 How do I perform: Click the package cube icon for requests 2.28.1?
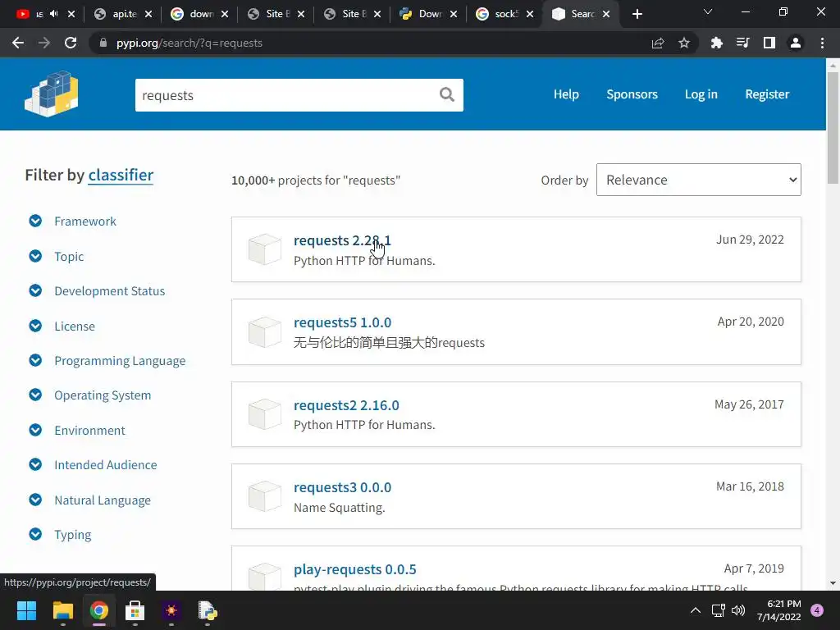pyautogui.click(x=265, y=249)
